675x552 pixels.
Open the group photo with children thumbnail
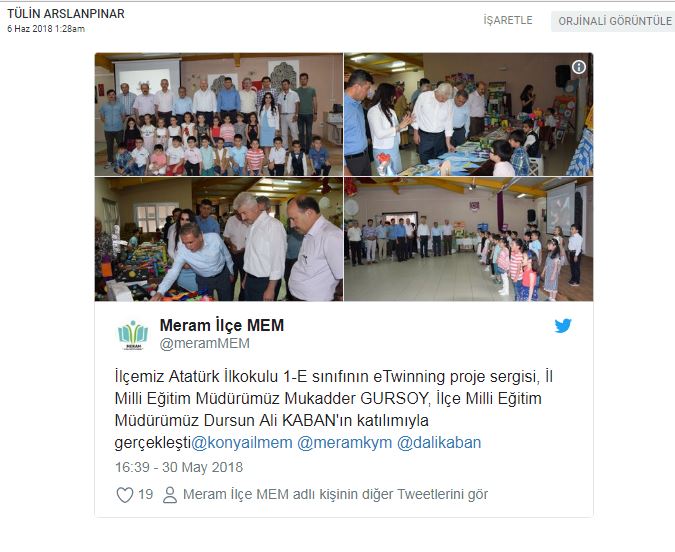(x=219, y=114)
